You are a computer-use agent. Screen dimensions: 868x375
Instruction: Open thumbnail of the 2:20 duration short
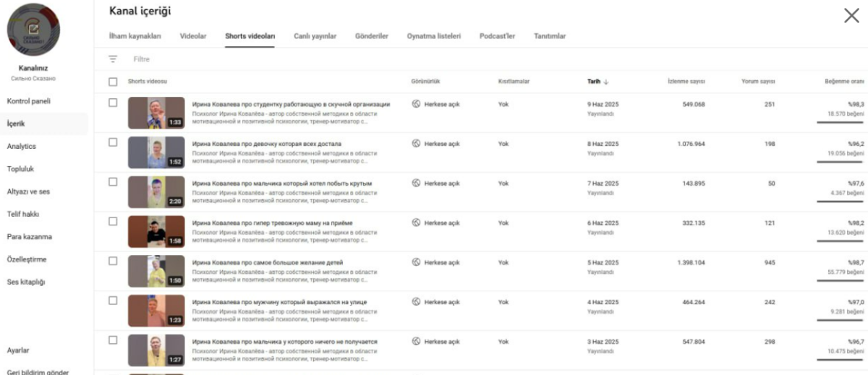pos(156,191)
